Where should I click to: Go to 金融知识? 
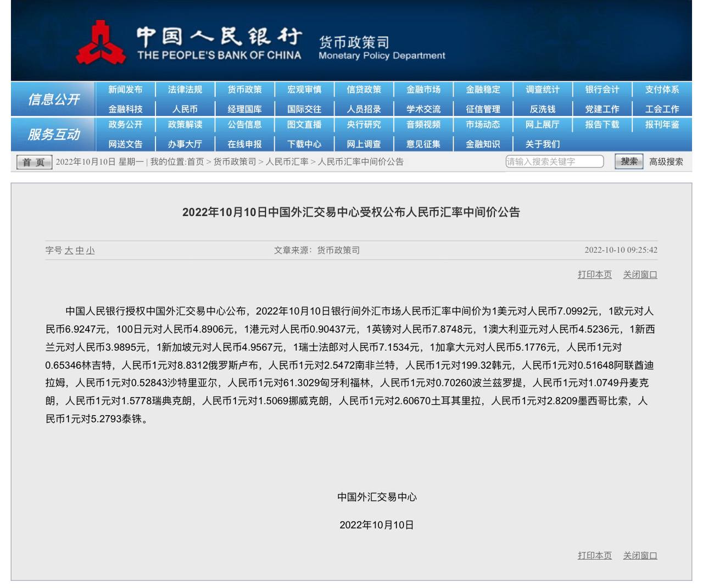[483, 144]
